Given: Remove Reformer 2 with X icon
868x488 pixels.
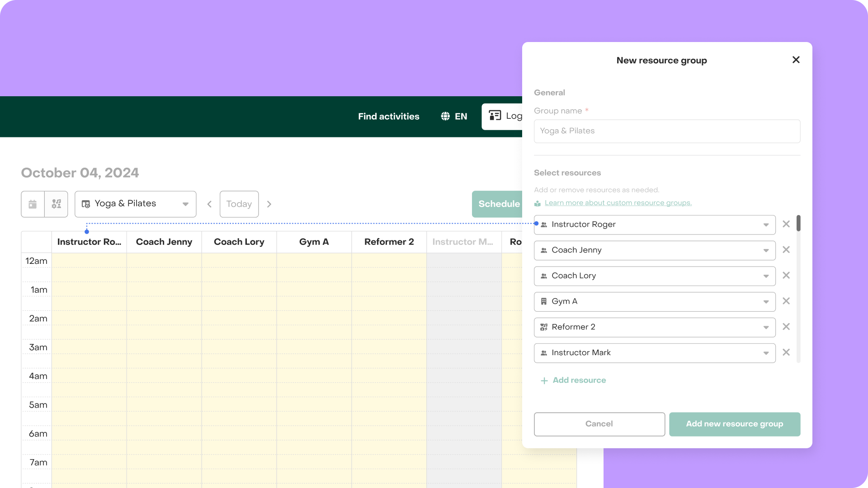Looking at the screenshot, I should tap(786, 327).
